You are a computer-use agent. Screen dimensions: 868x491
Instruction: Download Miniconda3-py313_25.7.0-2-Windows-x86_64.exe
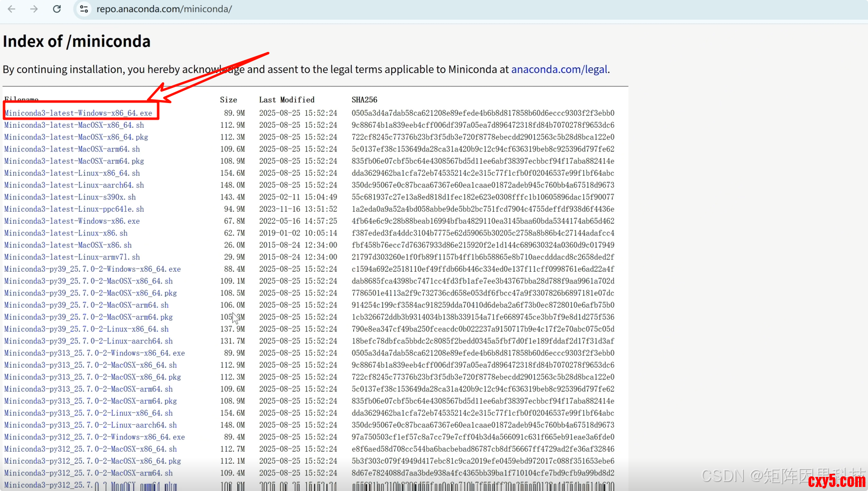click(x=94, y=353)
